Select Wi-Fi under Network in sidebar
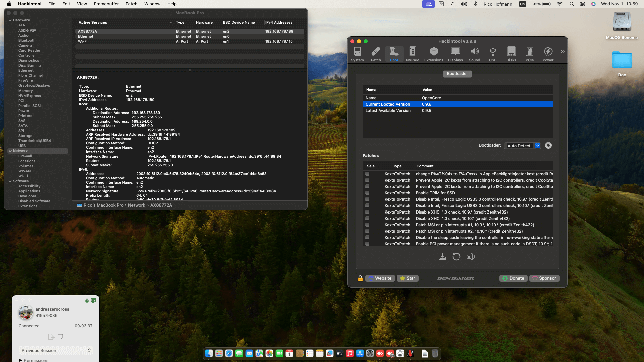This screenshot has width=644, height=362. [23, 176]
